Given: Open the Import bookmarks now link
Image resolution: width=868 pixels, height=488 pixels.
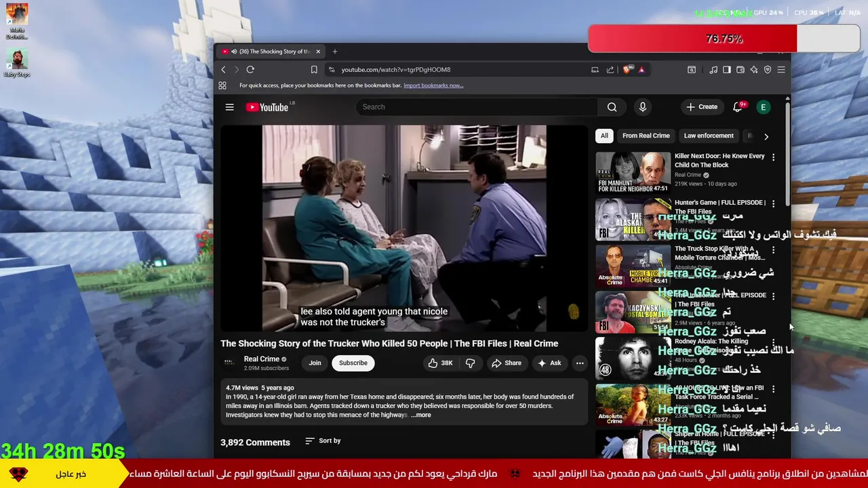Looking at the screenshot, I should tap(433, 85).
